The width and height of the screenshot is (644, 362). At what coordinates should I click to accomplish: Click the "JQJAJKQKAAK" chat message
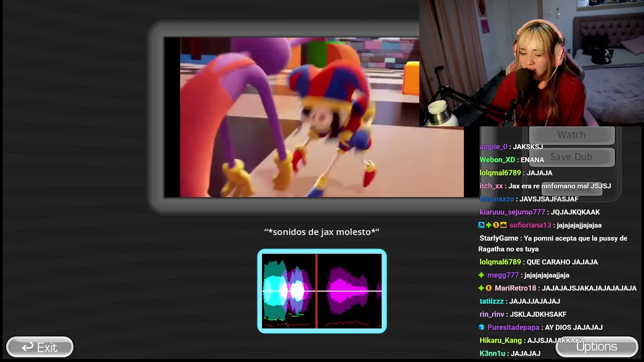pyautogui.click(x=575, y=212)
